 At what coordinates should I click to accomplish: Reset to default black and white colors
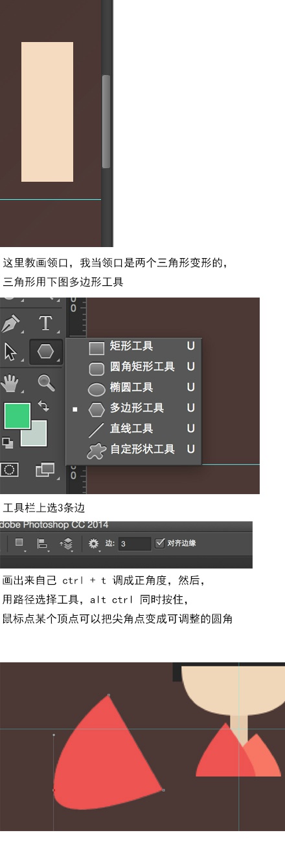coord(7,443)
